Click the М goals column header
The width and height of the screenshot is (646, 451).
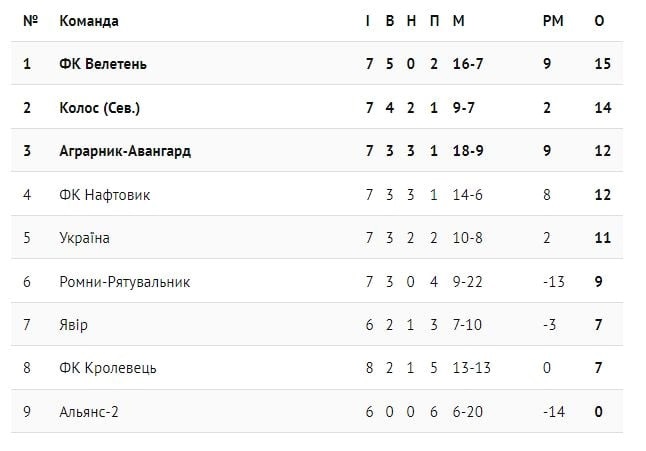pyautogui.click(x=458, y=21)
